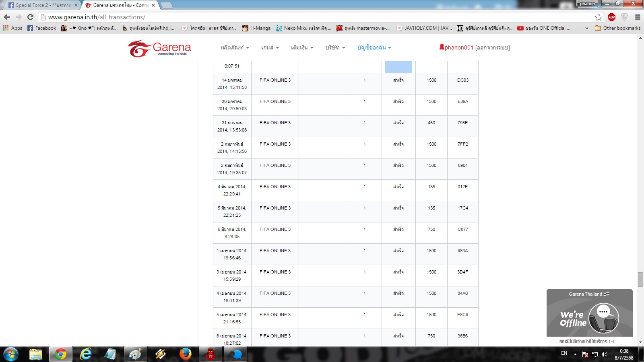Screen dimensions: 644x362
Task: Launch File Explorer from the taskbar
Action: tap(36, 354)
